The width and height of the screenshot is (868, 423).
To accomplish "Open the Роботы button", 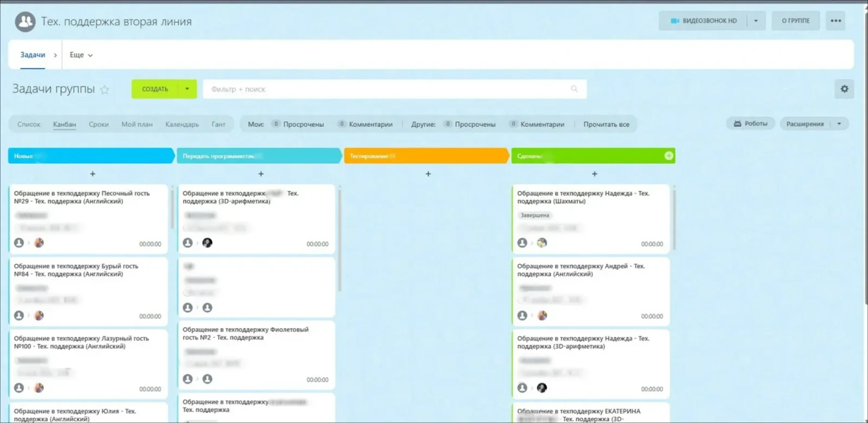I will click(x=750, y=124).
